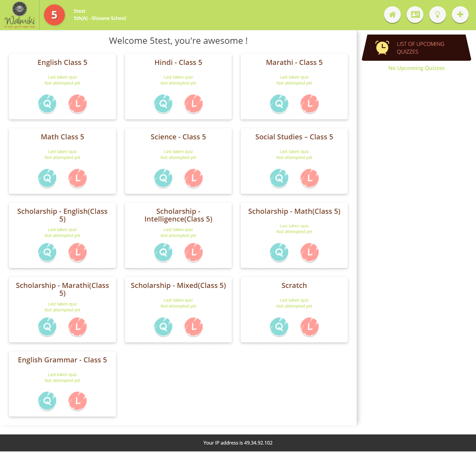Image resolution: width=476 pixels, height=452 pixels.
Task: Start quiz Q for Scholarship - Marathi(Class 5)
Action: coord(47,327)
